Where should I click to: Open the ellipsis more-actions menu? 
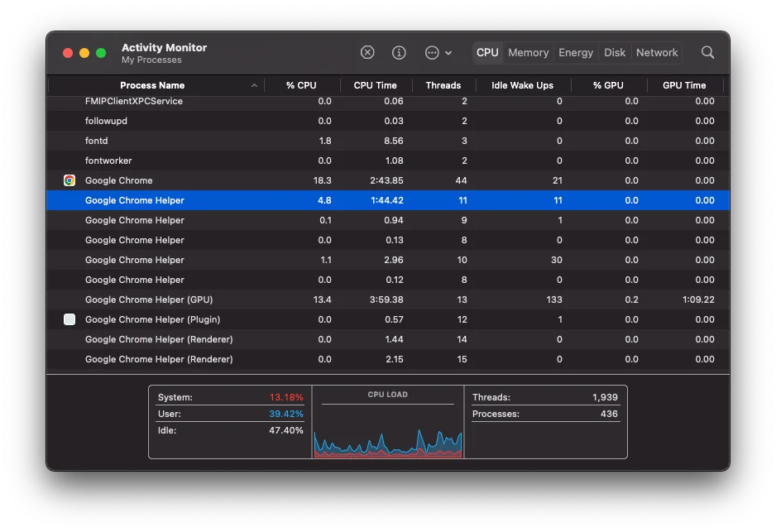[x=438, y=52]
